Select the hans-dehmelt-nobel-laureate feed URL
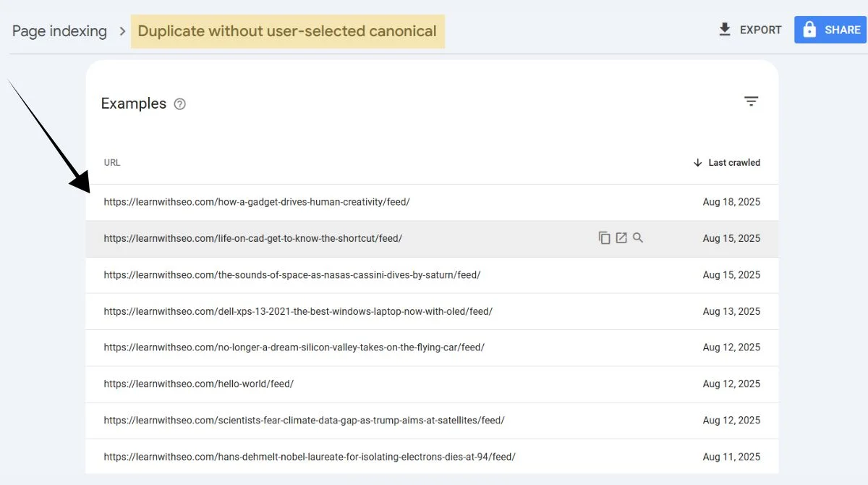Screen dimensions: 868x485 (x=310, y=457)
